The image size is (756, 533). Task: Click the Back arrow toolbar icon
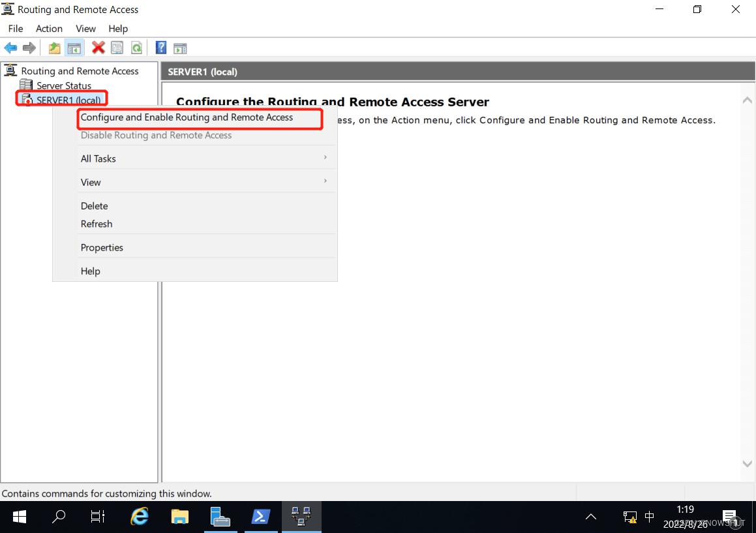tap(10, 48)
